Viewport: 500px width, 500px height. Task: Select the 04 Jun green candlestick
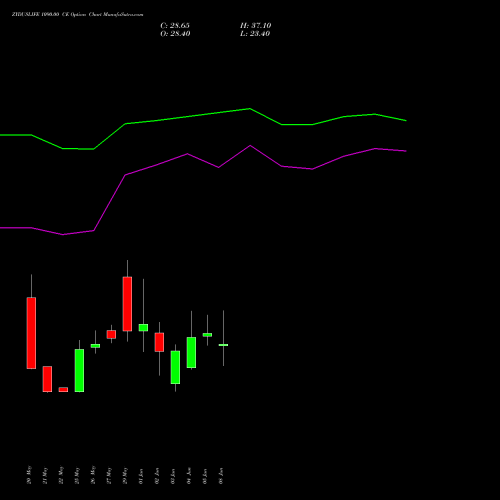[x=191, y=352]
